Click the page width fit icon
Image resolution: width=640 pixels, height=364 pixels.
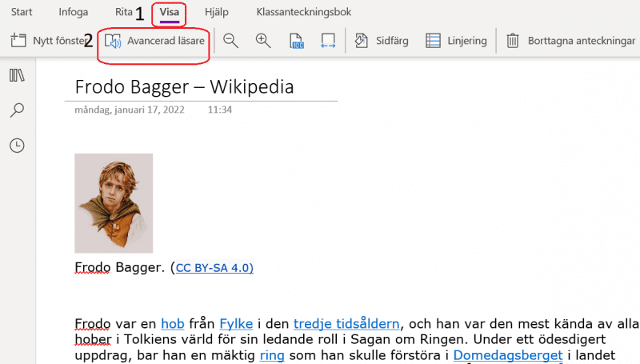pos(328,41)
